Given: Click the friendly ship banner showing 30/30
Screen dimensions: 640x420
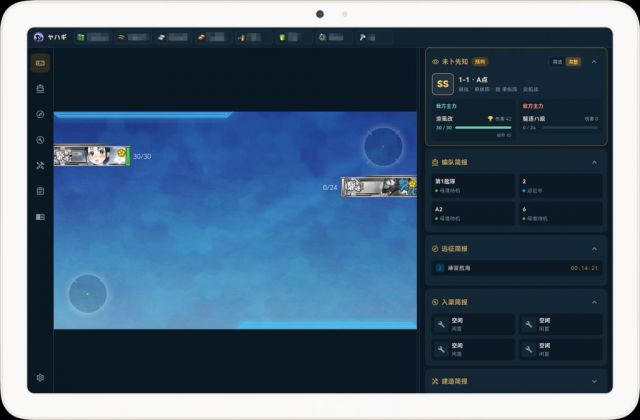Looking at the screenshot, I should tap(92, 156).
